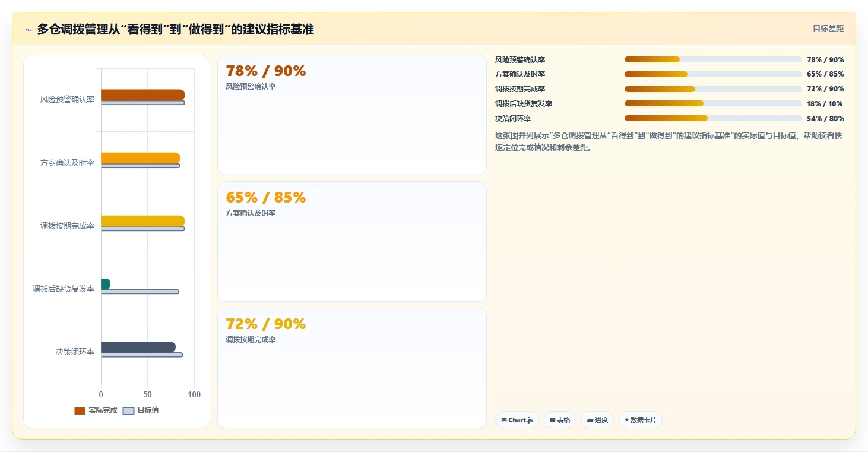Click the 78% / 90% value beside progress bar
The height and width of the screenshot is (452, 868).
tap(825, 60)
